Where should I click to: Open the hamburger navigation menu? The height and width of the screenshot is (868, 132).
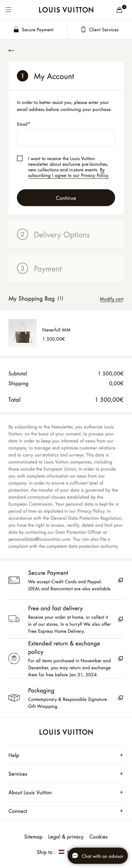click(x=8, y=10)
